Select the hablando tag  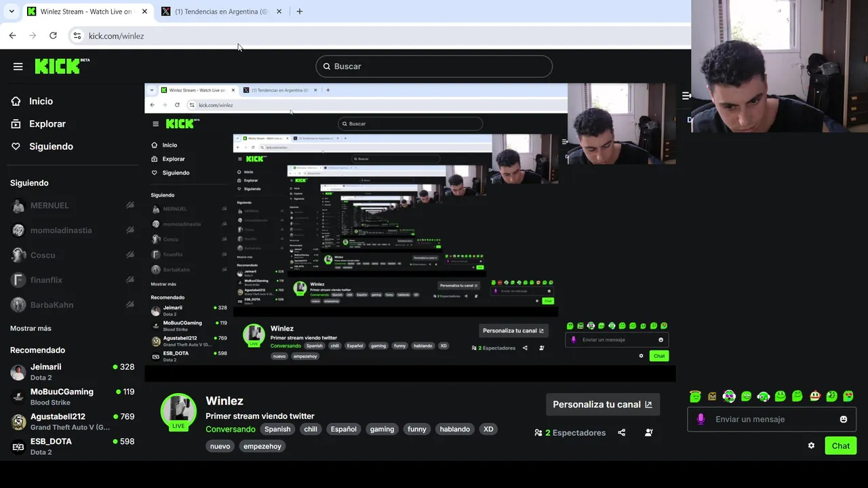coord(454,429)
